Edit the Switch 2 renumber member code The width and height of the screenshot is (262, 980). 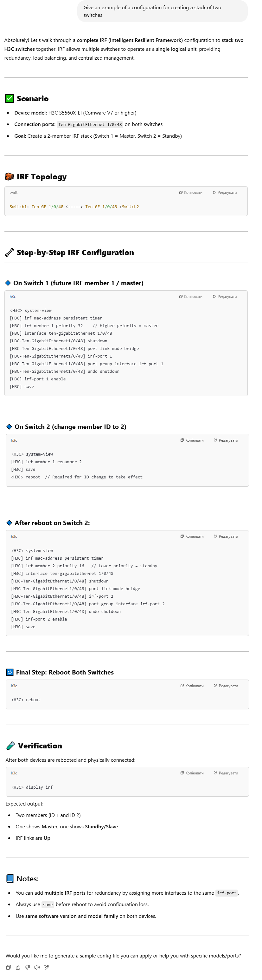(x=226, y=440)
